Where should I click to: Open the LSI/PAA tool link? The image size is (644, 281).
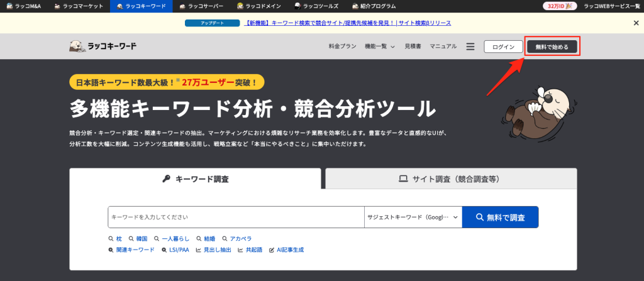coord(175,250)
